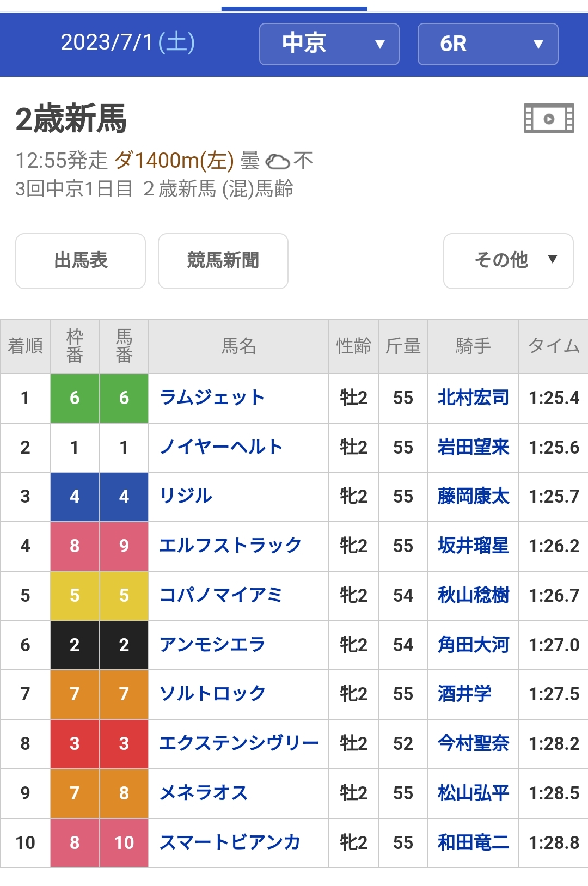Play the race video replay icon
The height and width of the screenshot is (886, 588).
(548, 118)
